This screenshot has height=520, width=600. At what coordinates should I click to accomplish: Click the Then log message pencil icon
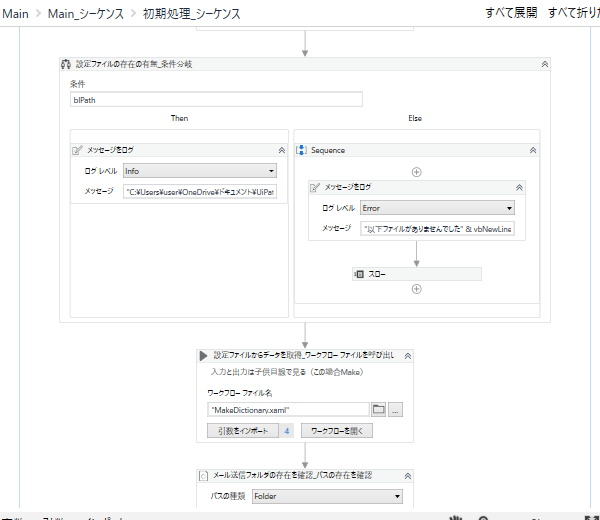(77, 150)
